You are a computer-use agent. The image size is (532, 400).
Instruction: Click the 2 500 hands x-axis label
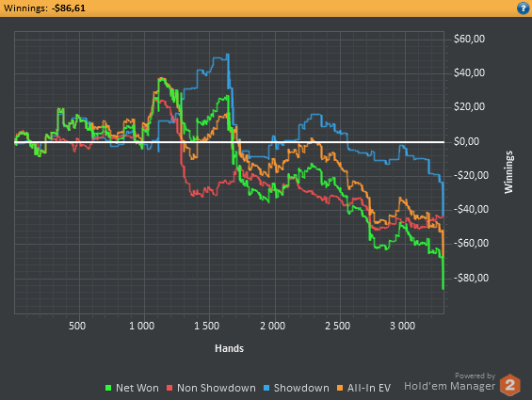337,326
